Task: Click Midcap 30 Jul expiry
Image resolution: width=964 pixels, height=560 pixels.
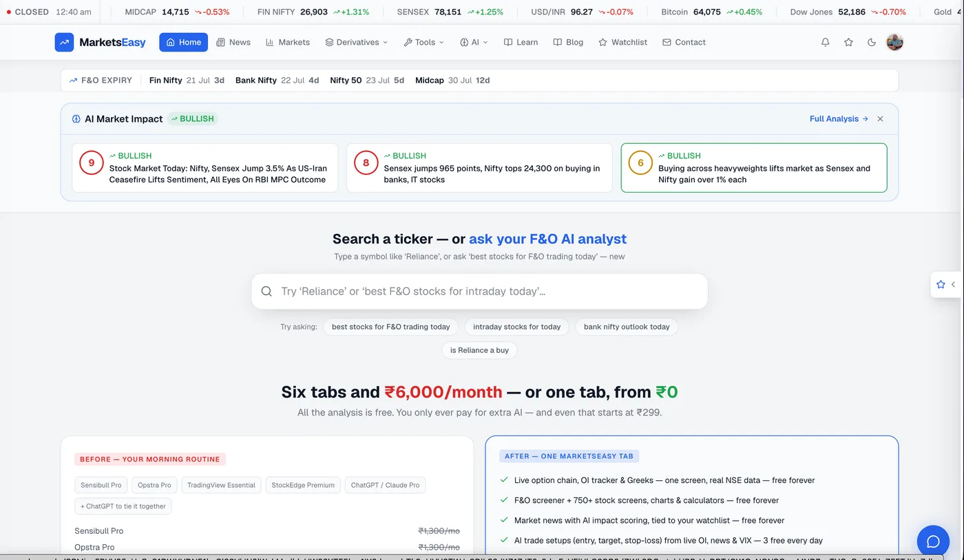Action: (x=452, y=80)
